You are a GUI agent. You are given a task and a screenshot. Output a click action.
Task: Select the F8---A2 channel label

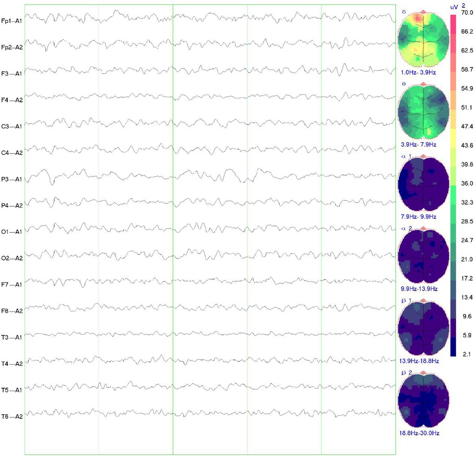(12, 311)
